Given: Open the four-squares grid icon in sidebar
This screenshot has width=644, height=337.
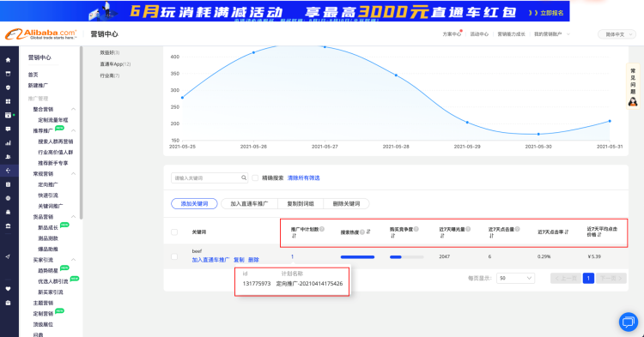Looking at the screenshot, I should click(x=8, y=101).
